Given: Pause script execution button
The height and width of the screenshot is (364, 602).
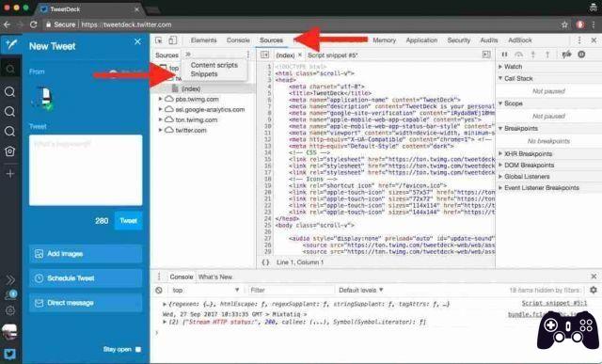Looking at the screenshot, I should 504,55.
